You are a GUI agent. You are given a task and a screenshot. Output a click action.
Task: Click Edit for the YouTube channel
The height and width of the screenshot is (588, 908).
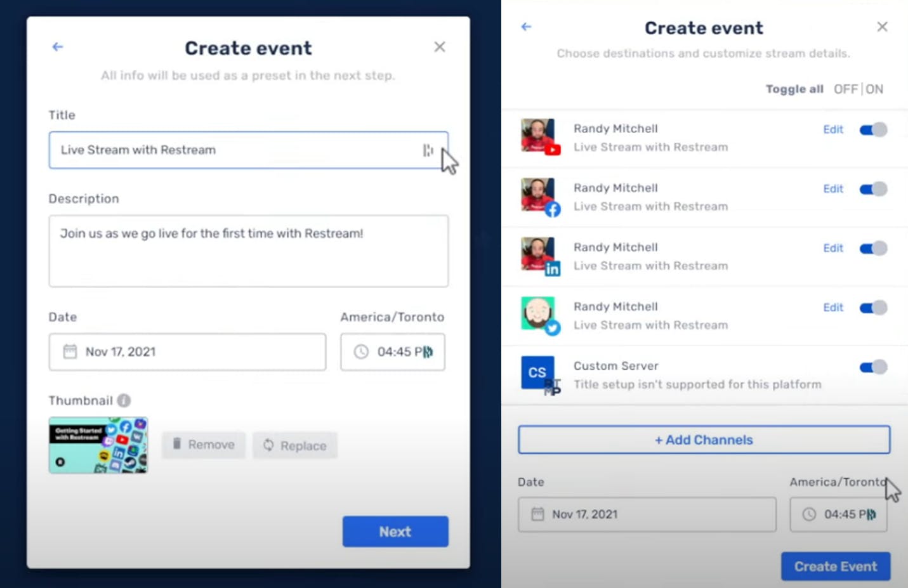point(833,129)
